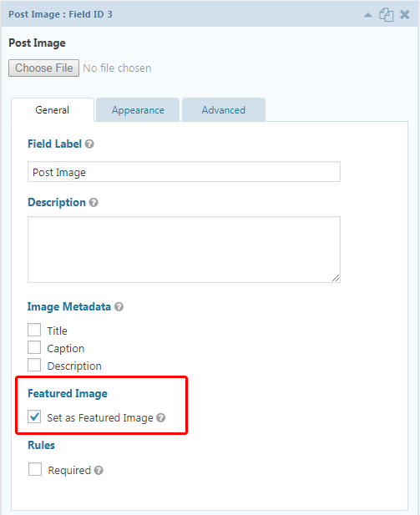Click the help icon next to Required
Screen dimensions: 420x515
pos(99,470)
